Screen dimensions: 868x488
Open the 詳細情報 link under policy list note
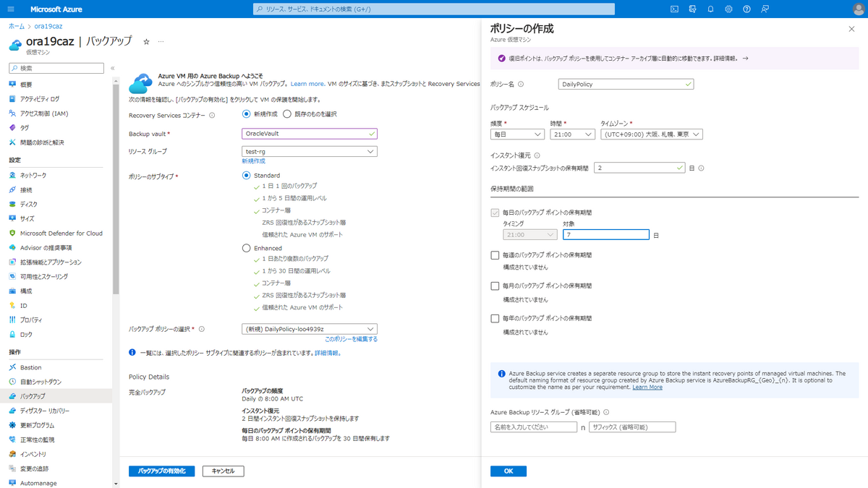tap(328, 354)
